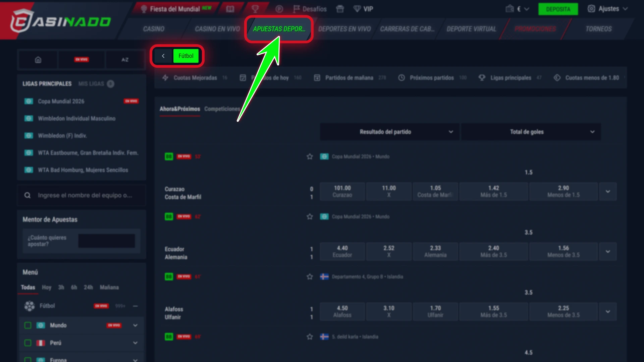Image resolution: width=644 pixels, height=362 pixels.
Task: Click the BB bet builder icon for Curazao match
Action: click(x=169, y=157)
